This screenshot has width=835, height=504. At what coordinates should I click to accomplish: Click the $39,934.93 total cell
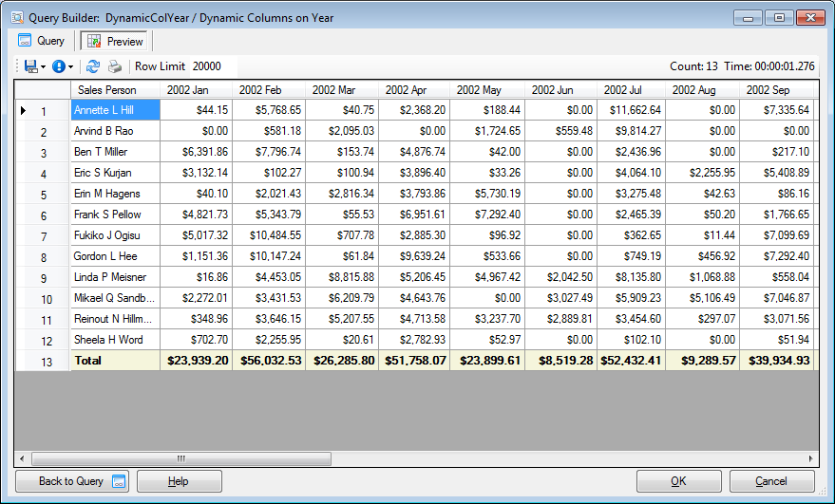pyautogui.click(x=776, y=361)
